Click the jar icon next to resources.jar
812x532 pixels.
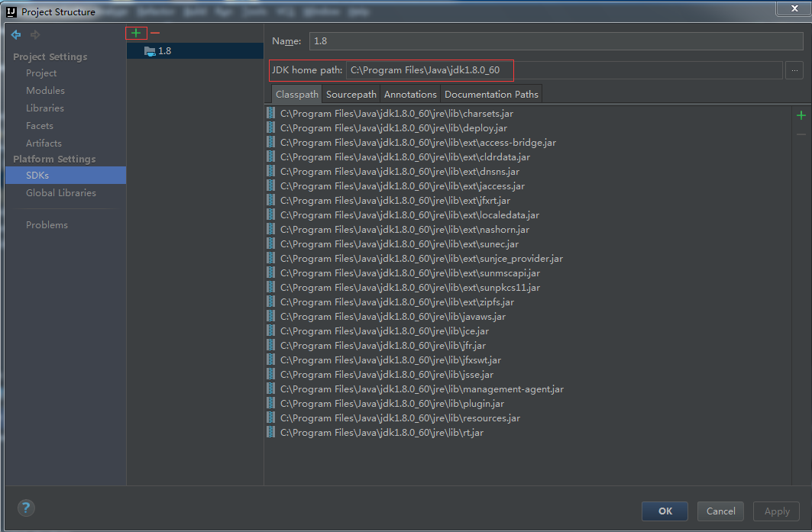coord(271,418)
